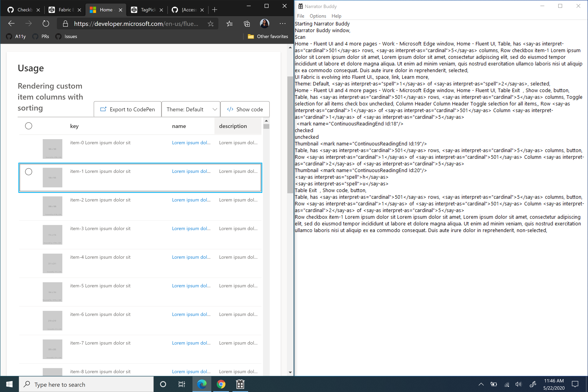Open Google Chrome from the taskbar

coord(221,384)
